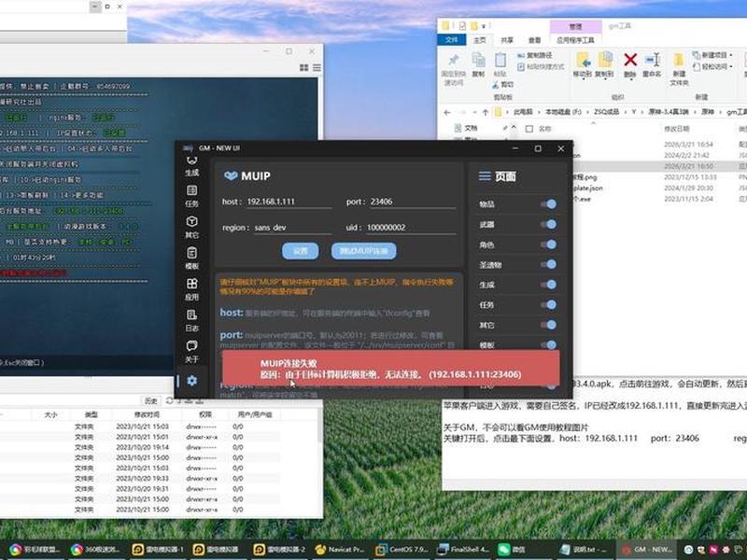Click the 设置 button below the region field
Image resolution: width=747 pixels, height=560 pixels.
click(300, 251)
